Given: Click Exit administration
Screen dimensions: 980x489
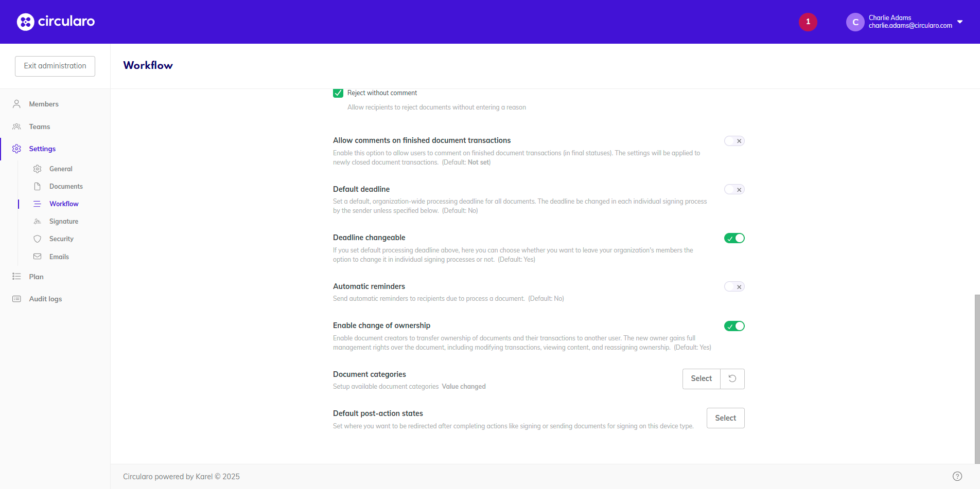Looking at the screenshot, I should click(x=55, y=66).
